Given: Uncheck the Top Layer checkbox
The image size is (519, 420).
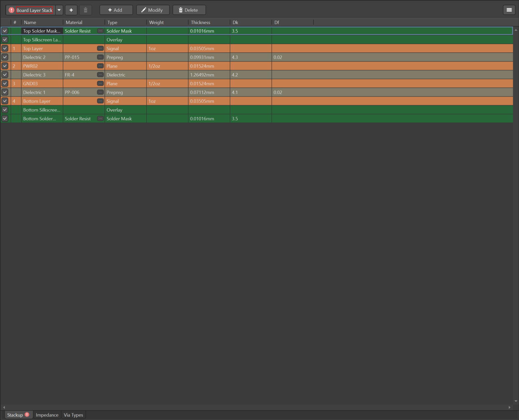Looking at the screenshot, I should coord(5,48).
